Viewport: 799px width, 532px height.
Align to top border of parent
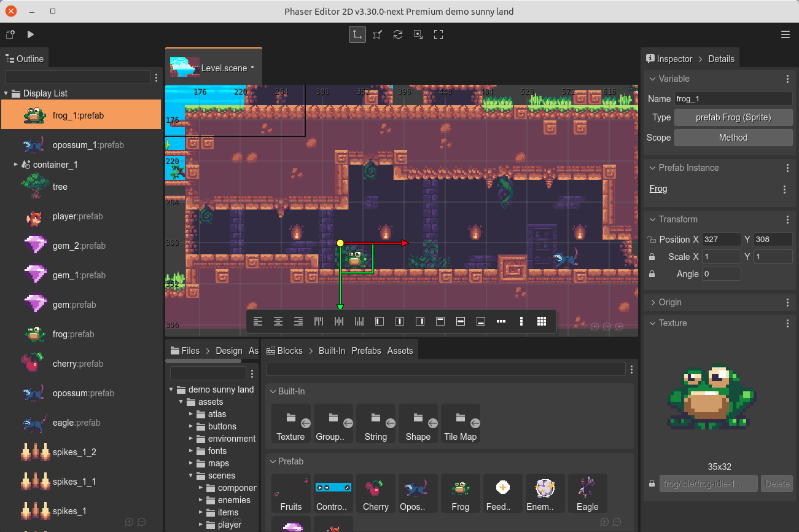[440, 321]
